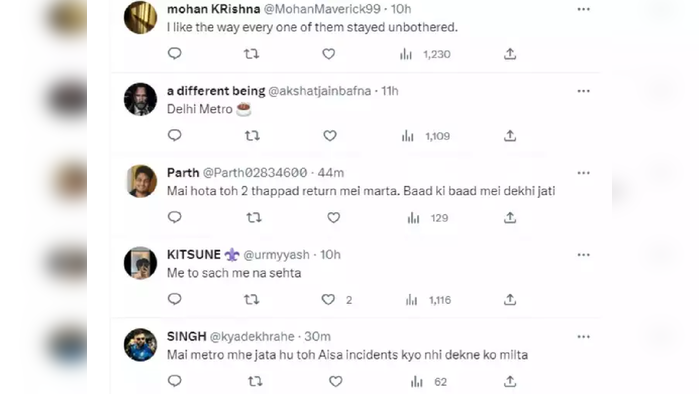Open @MohanMaverick99 profile handle
Image resolution: width=699 pixels, height=394 pixels.
tap(322, 9)
